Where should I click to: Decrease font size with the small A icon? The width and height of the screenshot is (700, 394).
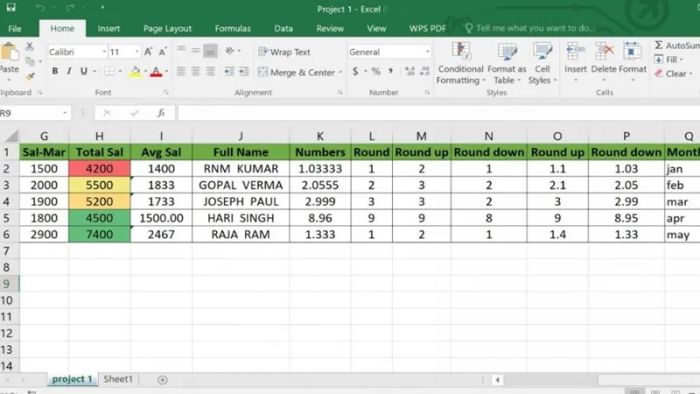pyautogui.click(x=162, y=52)
